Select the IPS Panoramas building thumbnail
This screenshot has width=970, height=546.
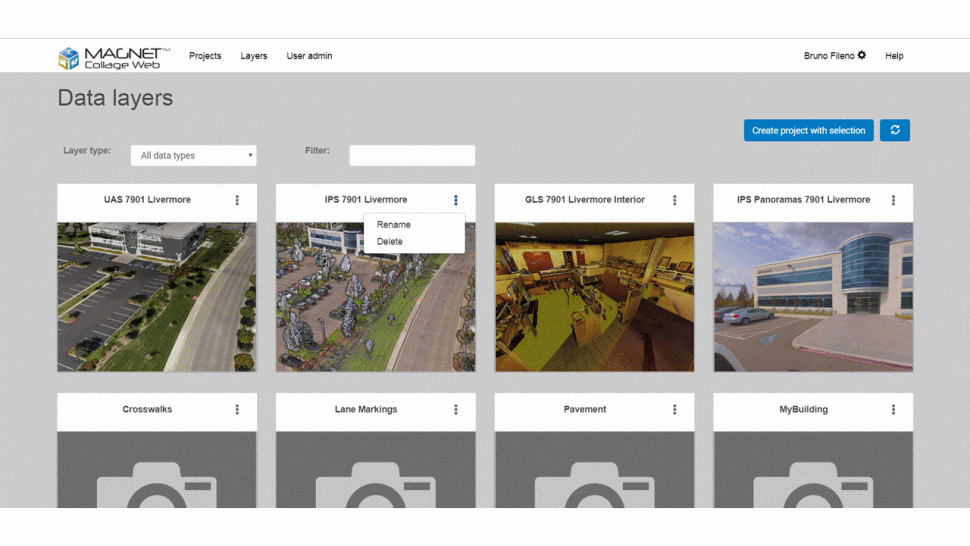click(x=813, y=297)
